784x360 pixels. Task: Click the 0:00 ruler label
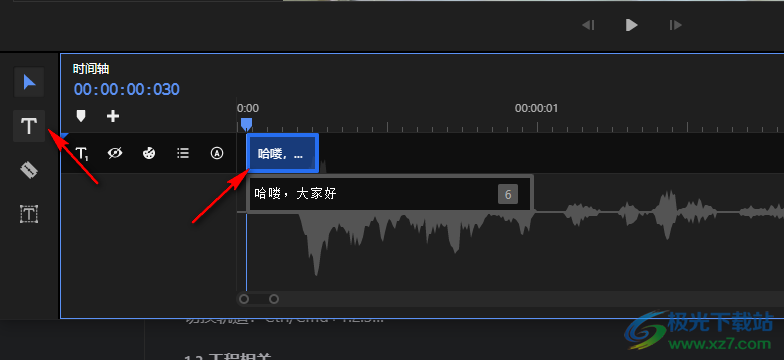[248, 108]
